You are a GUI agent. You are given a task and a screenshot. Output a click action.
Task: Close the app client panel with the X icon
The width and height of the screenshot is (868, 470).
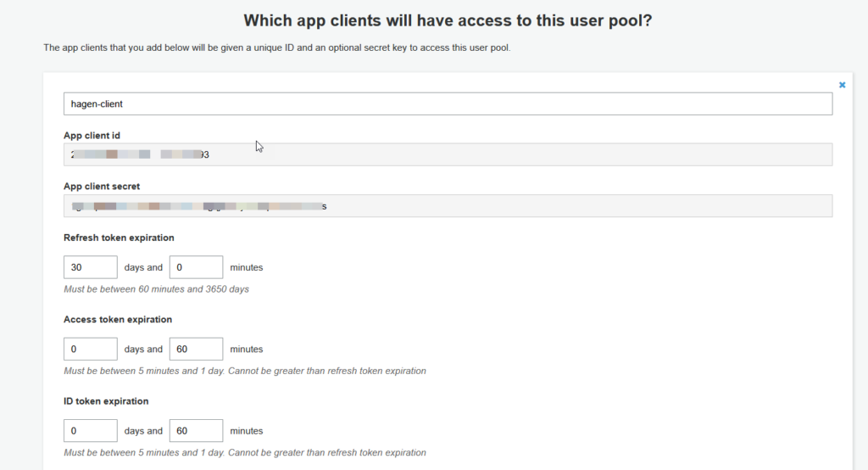click(x=842, y=85)
